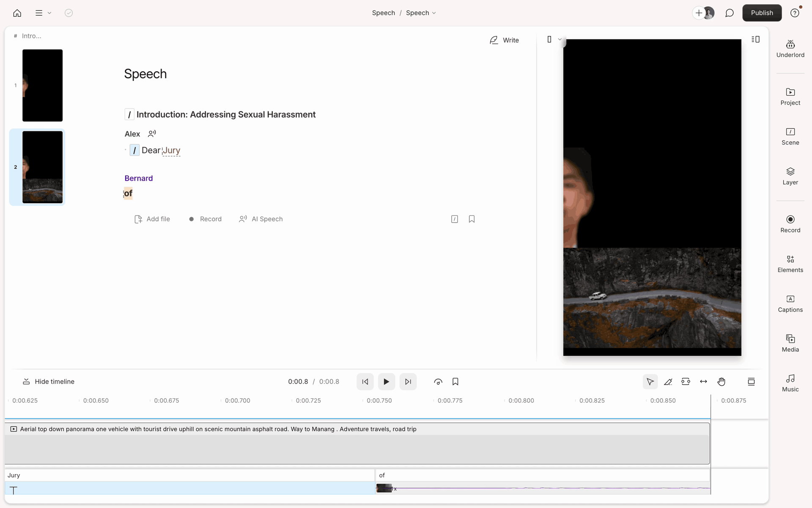This screenshot has width=812, height=508.
Task: Open the playback speed icon
Action: point(438,381)
